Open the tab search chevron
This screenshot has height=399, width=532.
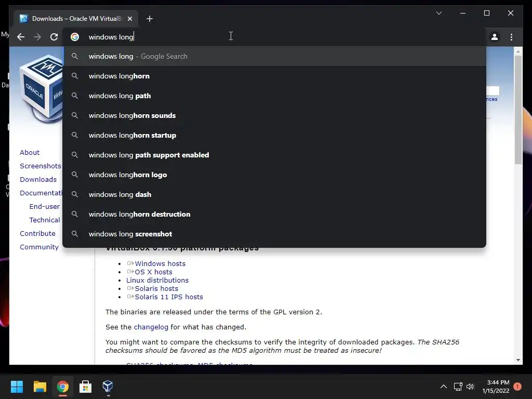pyautogui.click(x=439, y=13)
